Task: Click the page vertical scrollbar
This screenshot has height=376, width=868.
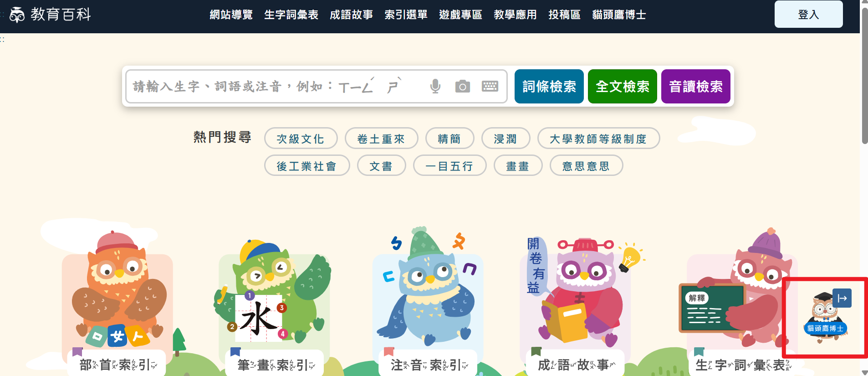Action: pos(864,188)
